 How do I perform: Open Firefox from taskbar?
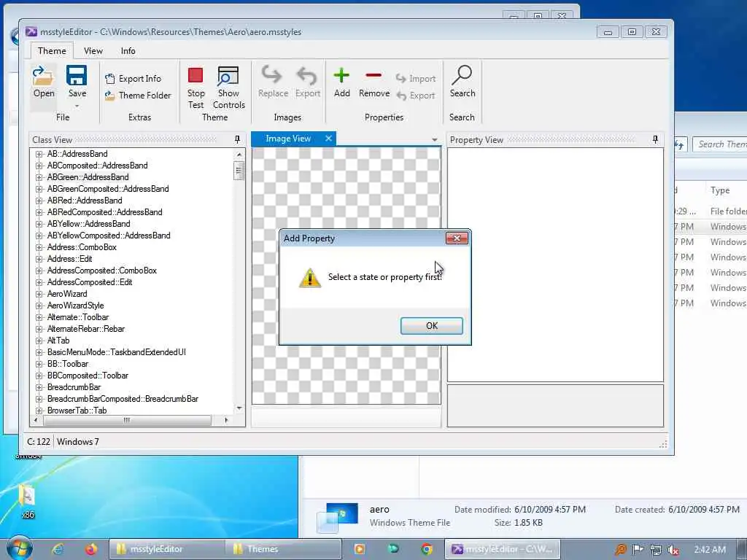click(x=90, y=549)
